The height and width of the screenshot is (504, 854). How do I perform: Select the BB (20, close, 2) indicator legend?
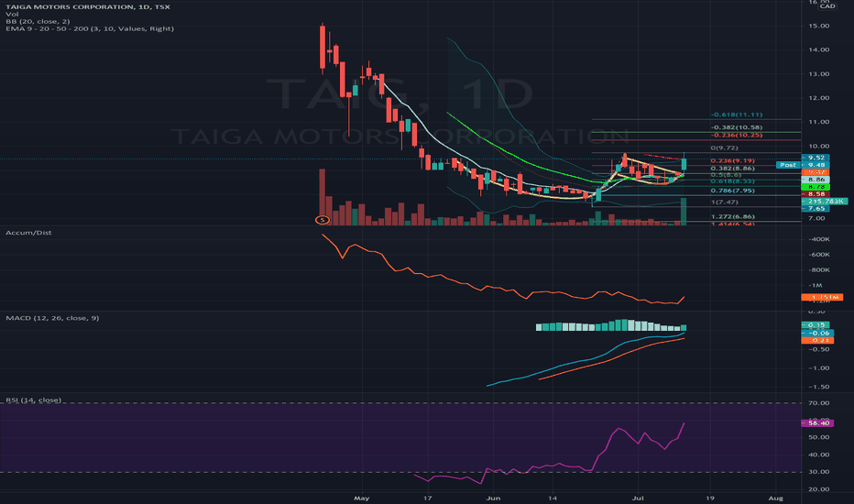point(38,21)
